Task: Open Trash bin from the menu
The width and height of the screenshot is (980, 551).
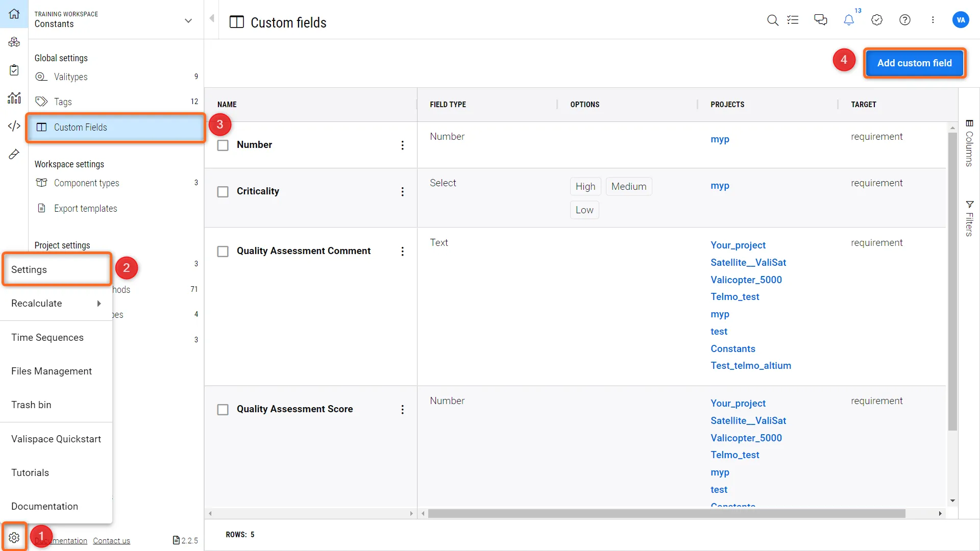Action: [31, 405]
